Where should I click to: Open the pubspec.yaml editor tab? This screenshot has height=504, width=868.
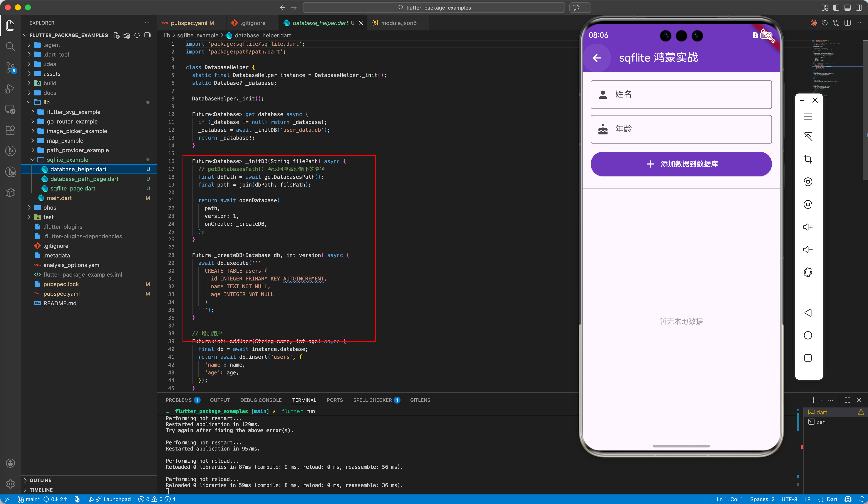[189, 23]
